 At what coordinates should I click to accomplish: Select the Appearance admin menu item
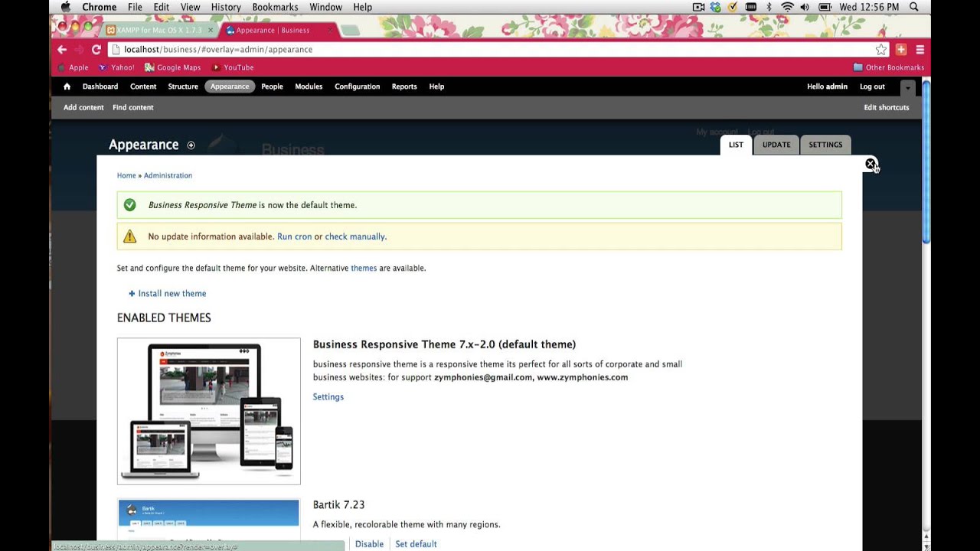pos(230,86)
